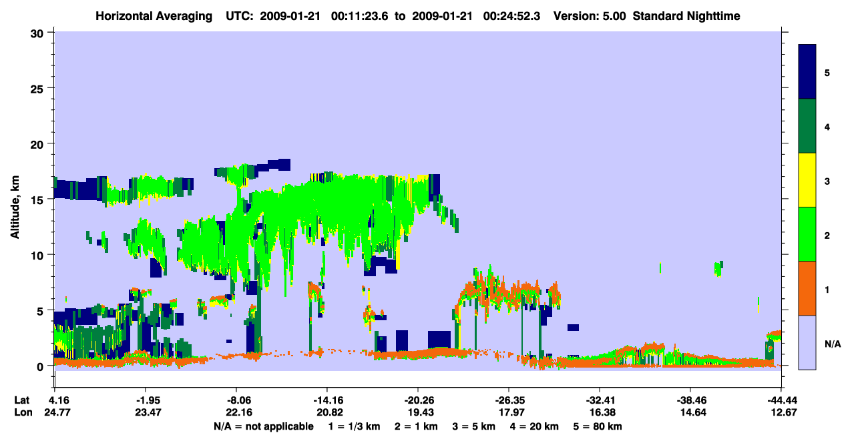Click latitude value -26.35
The width and height of the screenshot is (868, 445).
point(508,400)
